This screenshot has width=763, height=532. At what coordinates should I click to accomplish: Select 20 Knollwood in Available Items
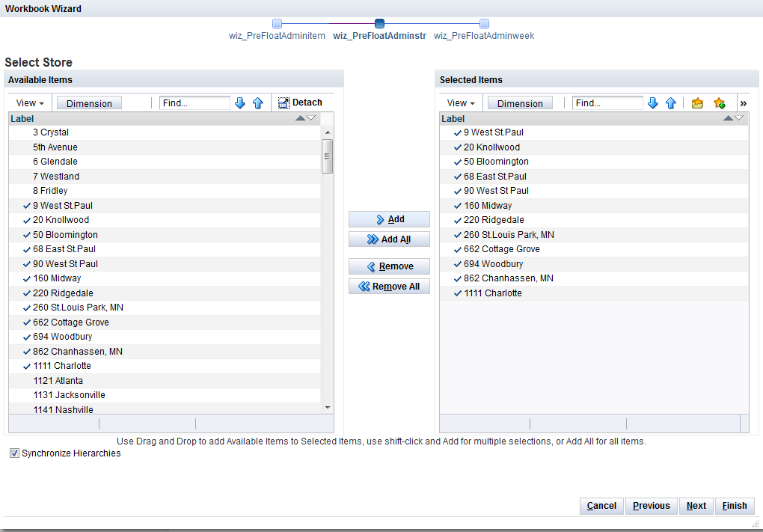pos(165,220)
